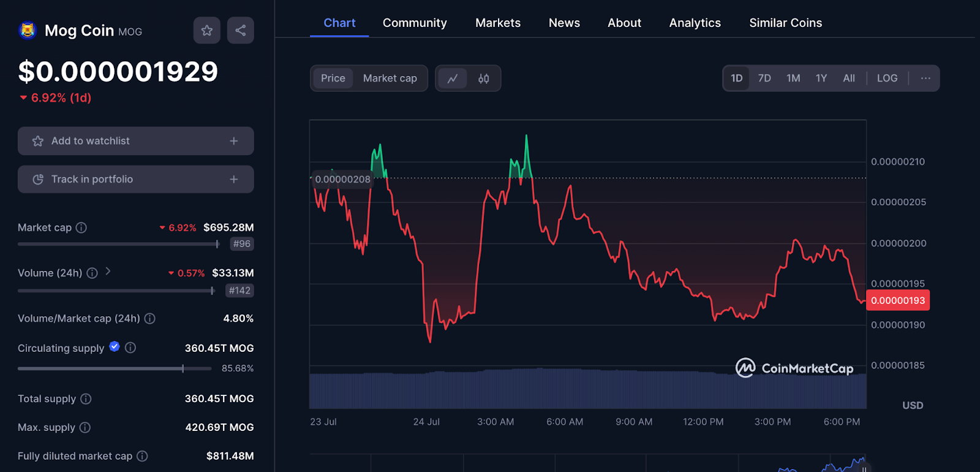The width and height of the screenshot is (980, 472).
Task: Set chart range to 1M
Action: point(793,78)
